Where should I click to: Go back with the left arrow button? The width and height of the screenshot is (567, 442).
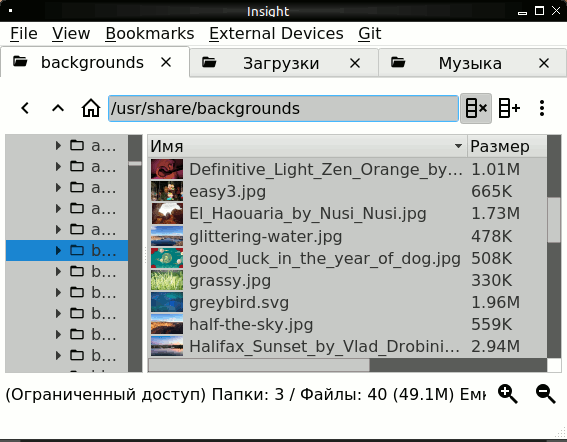tap(25, 108)
